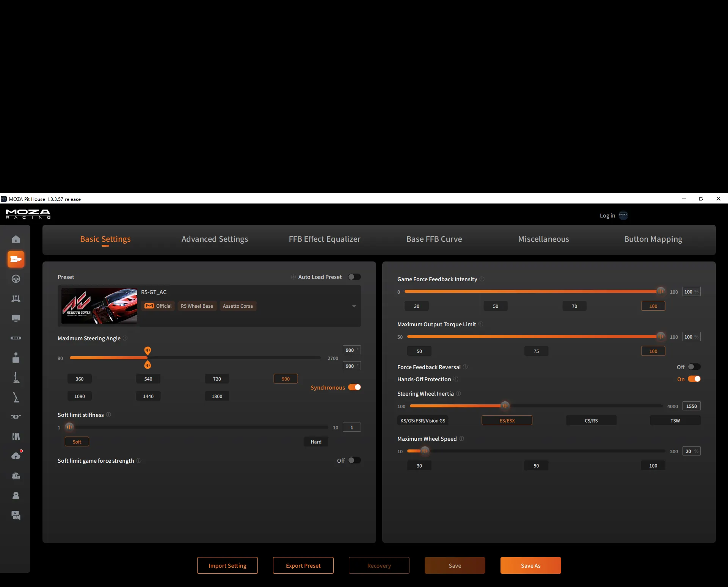Click the Export Preset button
This screenshot has height=587, width=728.
303,565
